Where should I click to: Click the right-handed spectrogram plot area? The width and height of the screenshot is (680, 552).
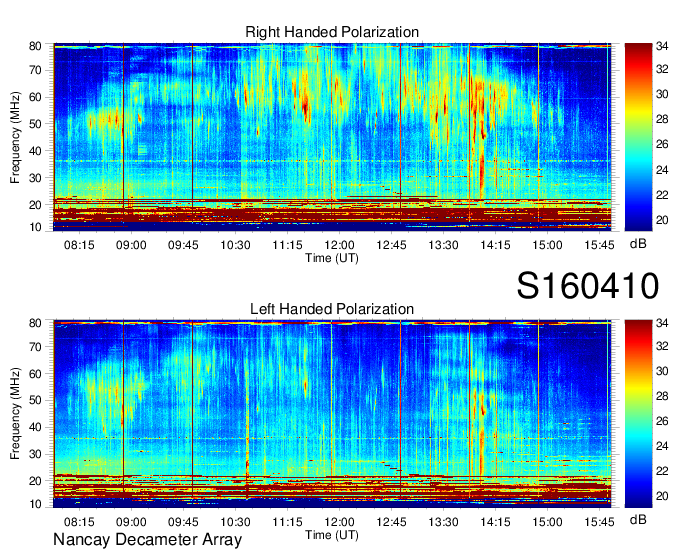332,136
